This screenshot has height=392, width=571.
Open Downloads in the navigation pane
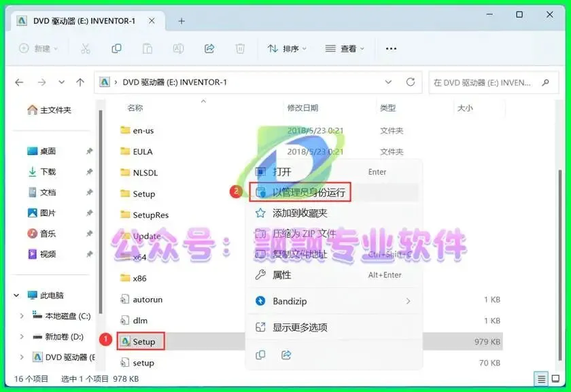42,171
